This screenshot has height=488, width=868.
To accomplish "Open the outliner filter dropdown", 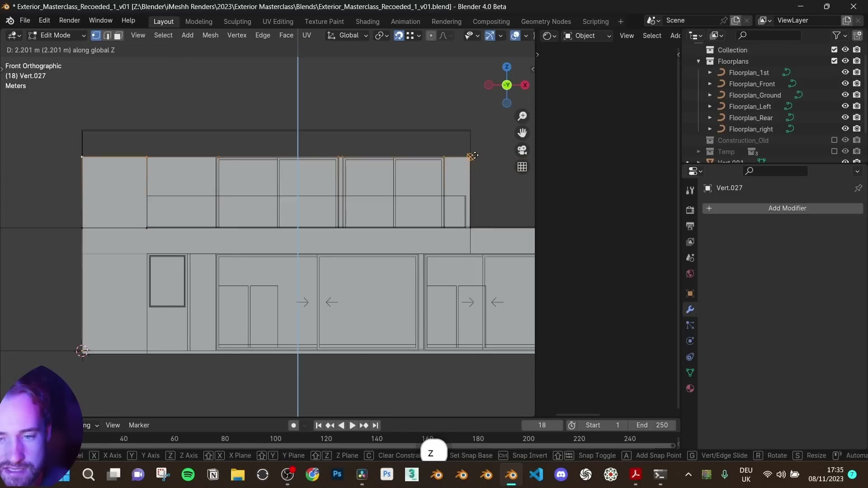I will pos(840,35).
